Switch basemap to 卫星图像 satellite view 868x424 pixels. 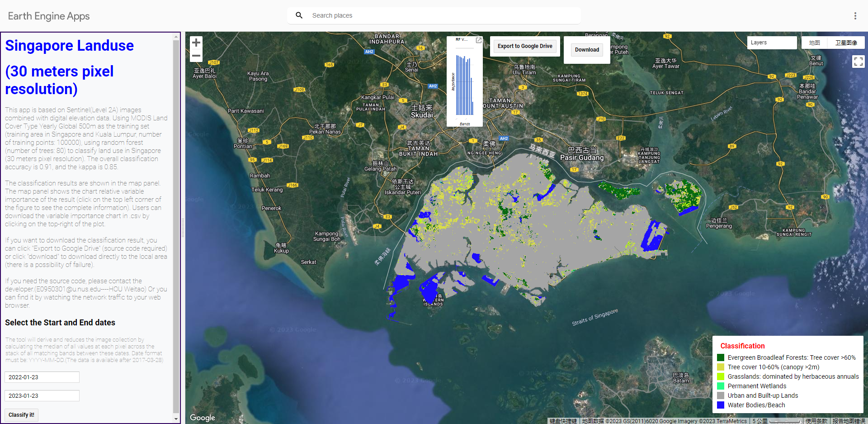tap(846, 42)
